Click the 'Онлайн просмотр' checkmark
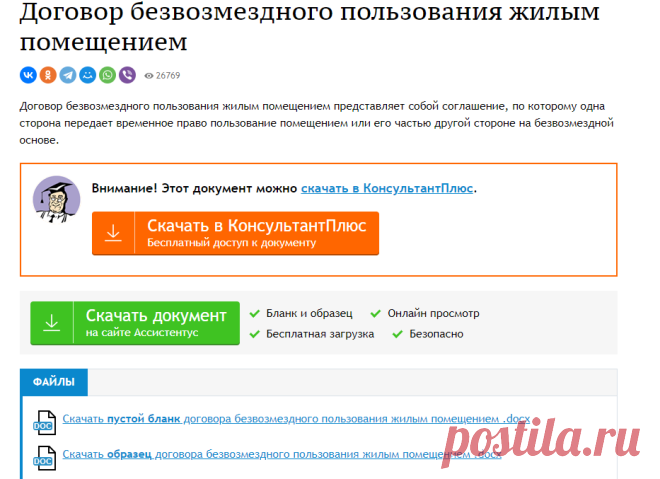 point(375,314)
